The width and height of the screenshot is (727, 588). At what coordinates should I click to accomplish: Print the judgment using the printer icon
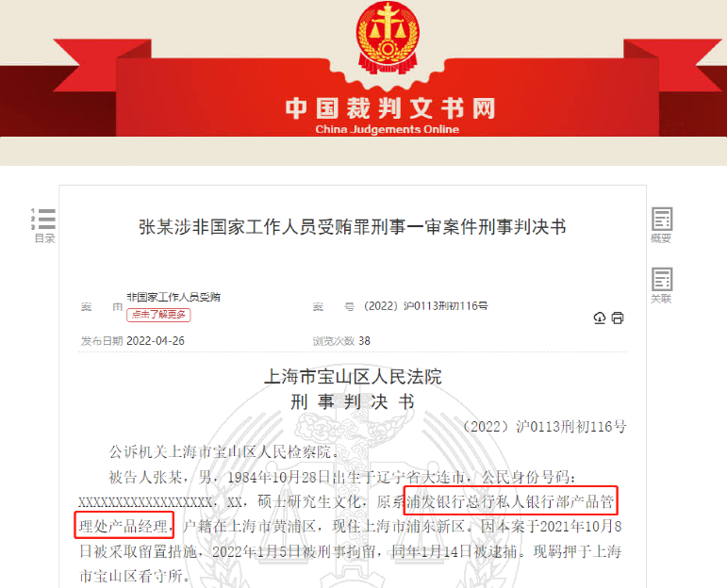pos(618,318)
